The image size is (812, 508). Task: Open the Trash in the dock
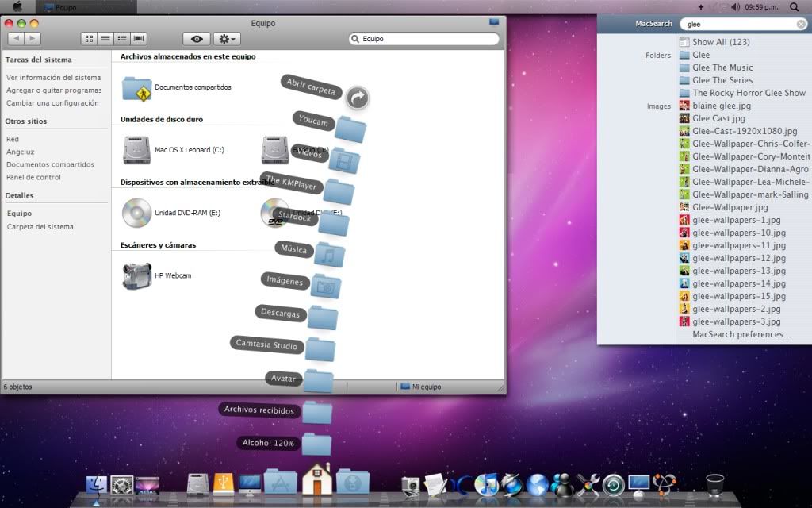pos(714,485)
